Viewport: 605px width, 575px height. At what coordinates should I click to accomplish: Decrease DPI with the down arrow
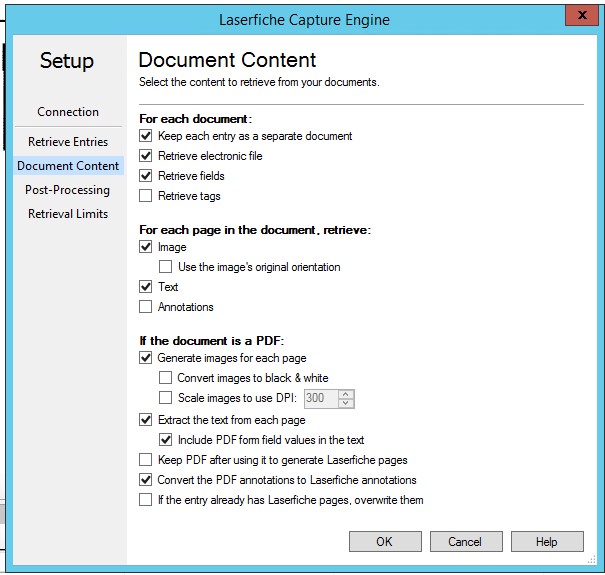346,403
